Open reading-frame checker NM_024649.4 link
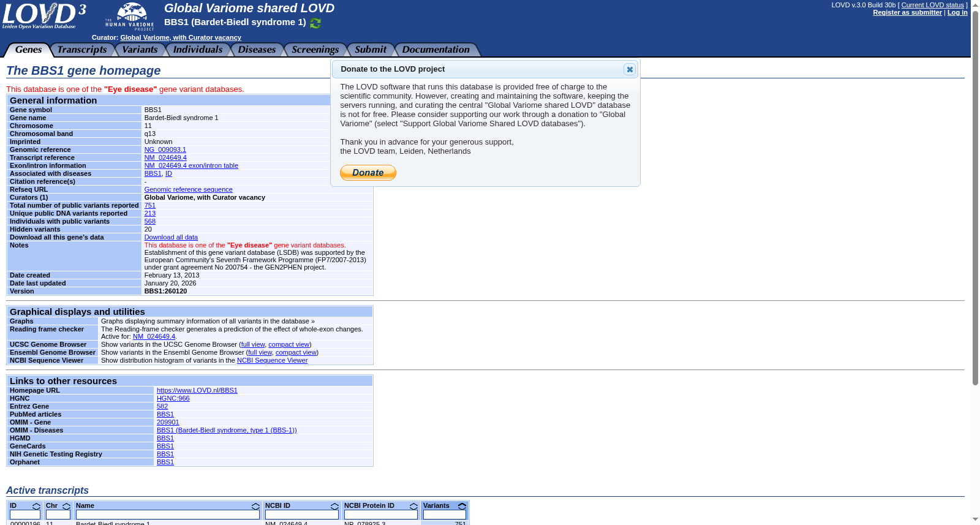The image size is (980, 525). [x=154, y=336]
